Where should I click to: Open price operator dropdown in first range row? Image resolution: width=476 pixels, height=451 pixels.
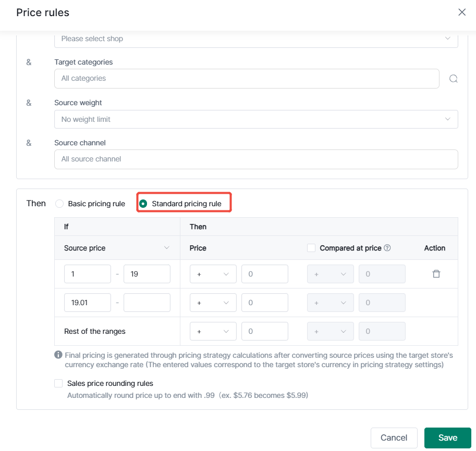(x=213, y=274)
